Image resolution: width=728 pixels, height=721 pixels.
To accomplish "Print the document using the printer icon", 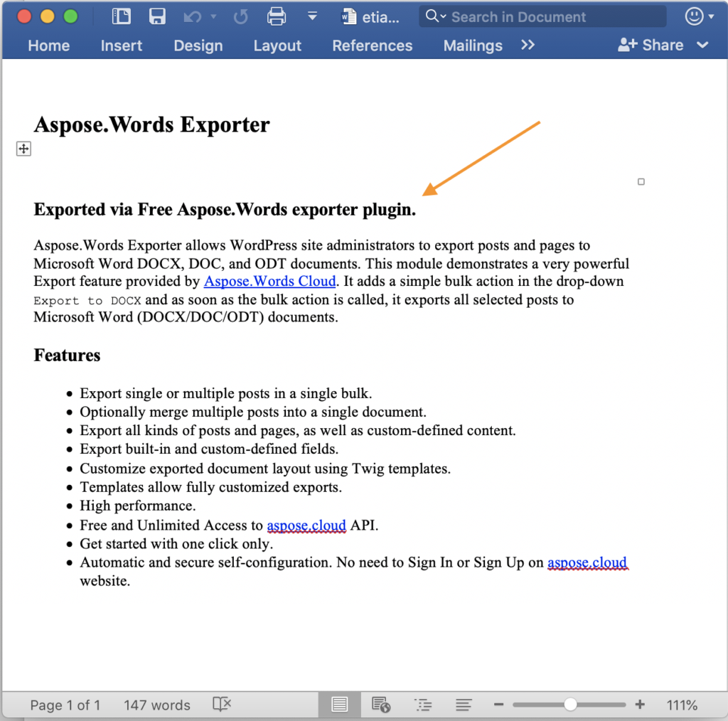I will point(277,17).
